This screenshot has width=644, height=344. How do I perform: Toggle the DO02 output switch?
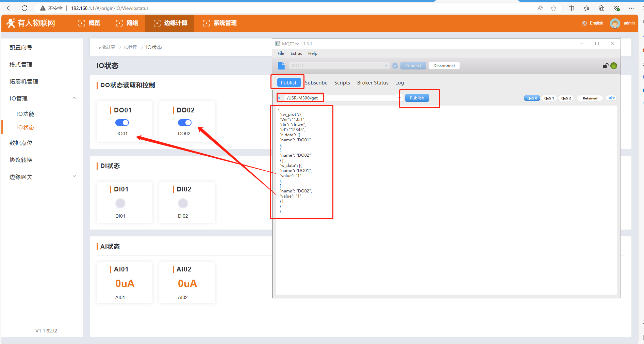point(184,123)
